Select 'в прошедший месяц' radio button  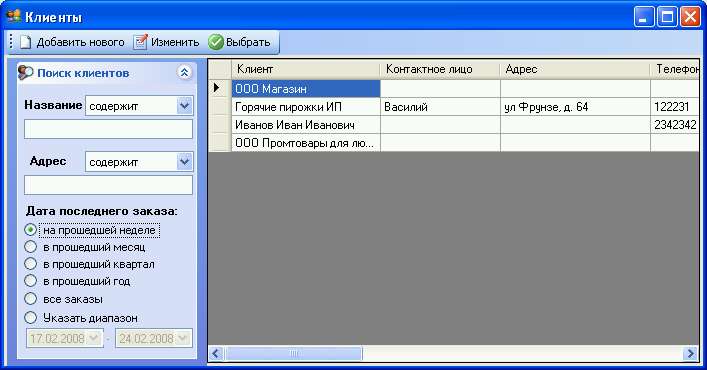coord(30,247)
